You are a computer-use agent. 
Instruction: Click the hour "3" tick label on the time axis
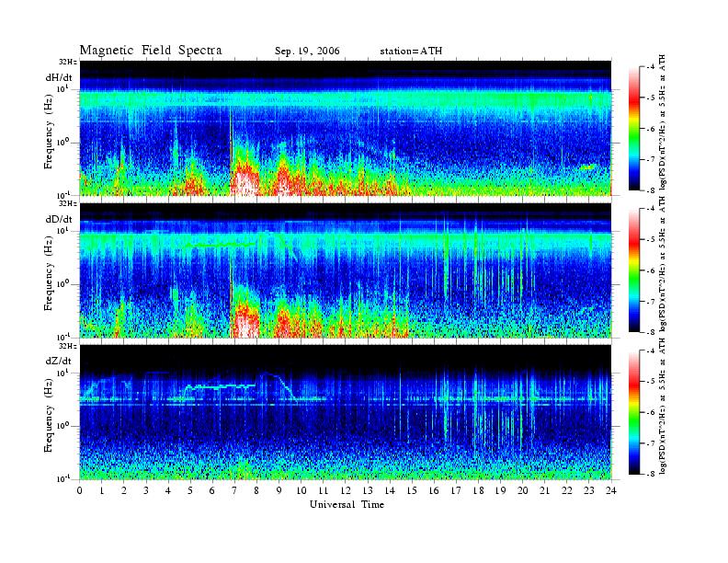(146, 490)
